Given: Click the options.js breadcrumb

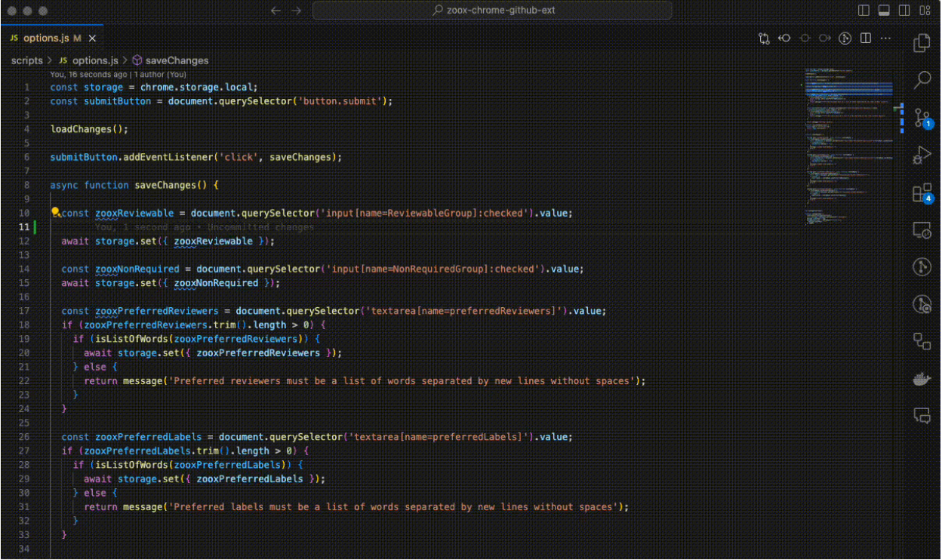Looking at the screenshot, I should tap(88, 60).
